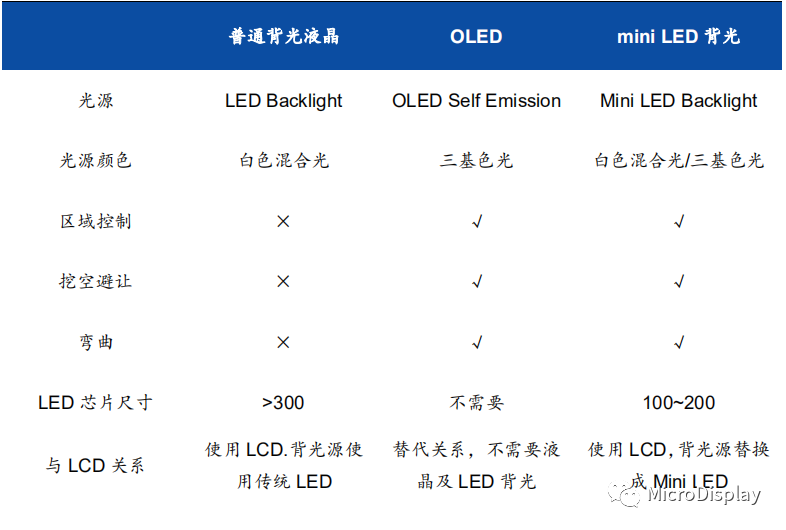Click the 100~200 chip size value
786x530 pixels.
(679, 403)
